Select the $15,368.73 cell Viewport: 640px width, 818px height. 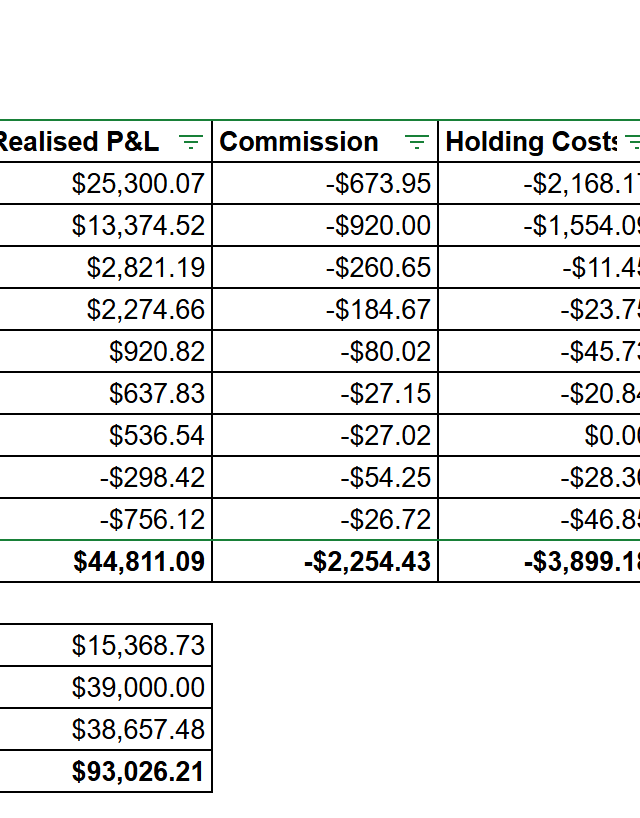tap(106, 645)
